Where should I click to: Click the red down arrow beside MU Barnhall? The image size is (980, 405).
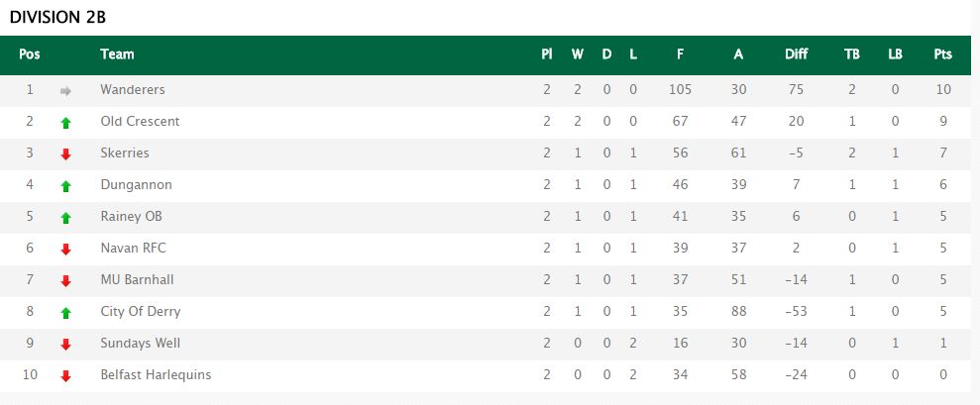coord(66,281)
